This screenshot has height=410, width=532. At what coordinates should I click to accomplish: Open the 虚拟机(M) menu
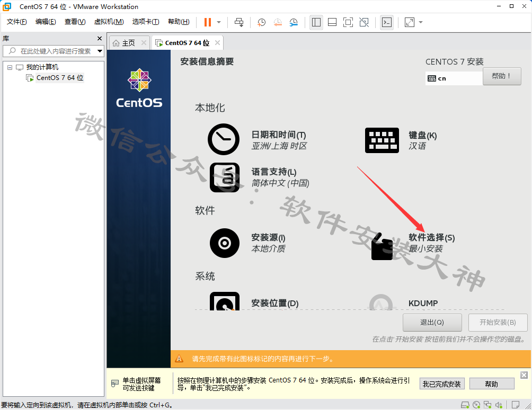pos(109,22)
